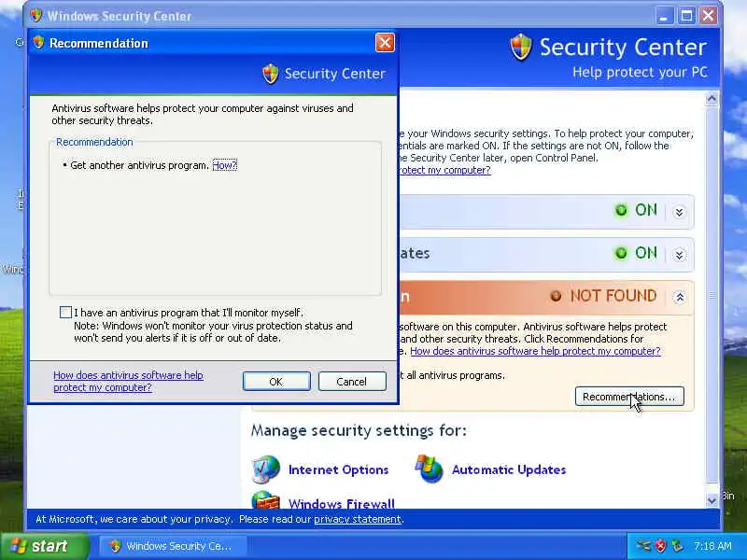Minimize the Windows Security Center window
This screenshot has height=560, width=747.
(664, 16)
